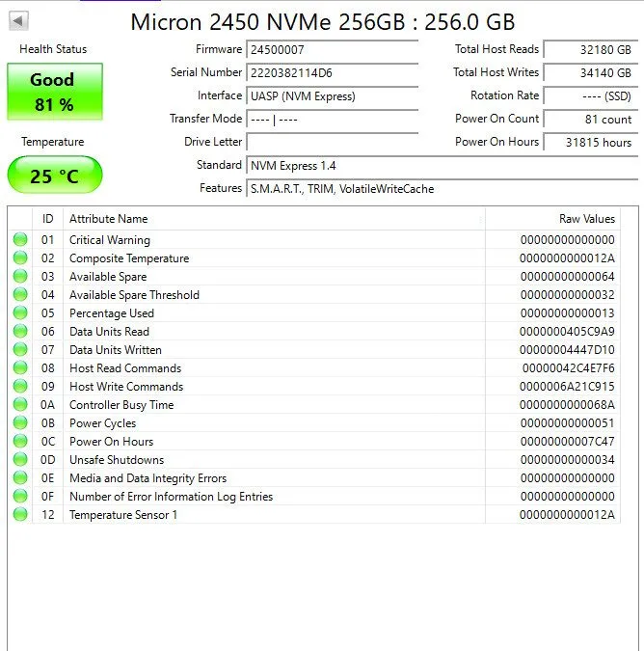The height and width of the screenshot is (651, 644).
Task: Click the green status icon for Available Spare row 03
Action: [x=20, y=276]
